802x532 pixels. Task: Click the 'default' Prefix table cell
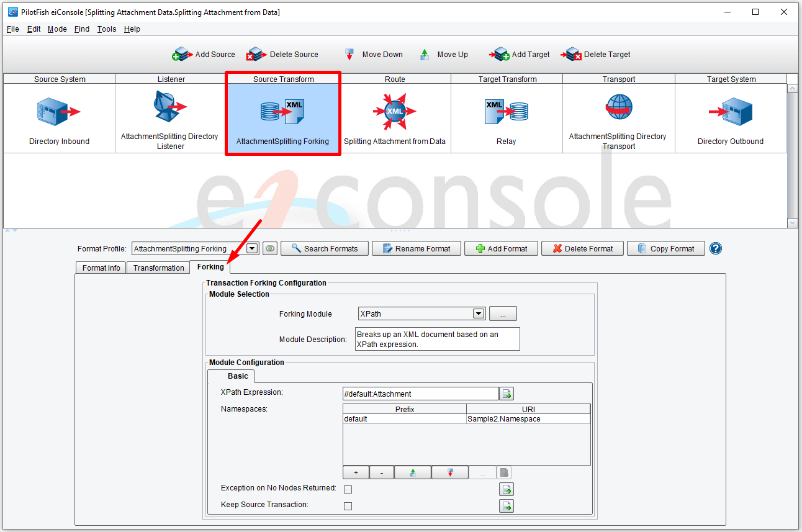tap(405, 419)
